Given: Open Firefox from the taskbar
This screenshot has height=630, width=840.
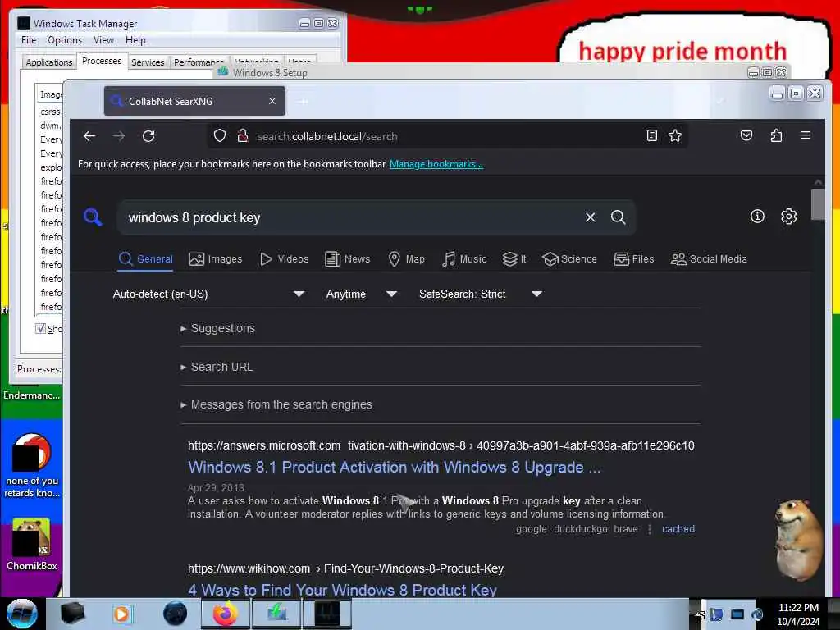Looking at the screenshot, I should pos(225,614).
